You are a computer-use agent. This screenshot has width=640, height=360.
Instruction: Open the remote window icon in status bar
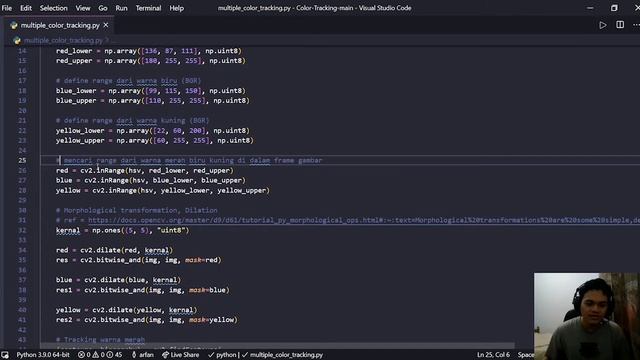tap(5, 355)
